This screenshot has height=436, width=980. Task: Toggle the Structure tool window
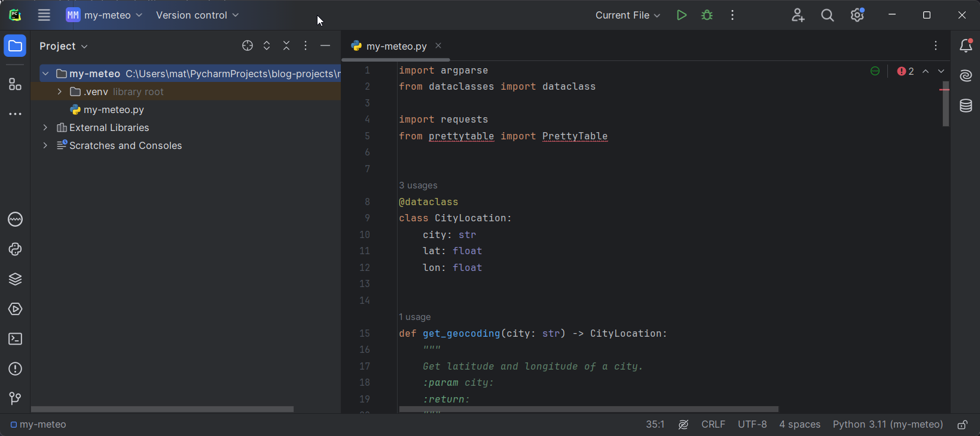pos(15,84)
